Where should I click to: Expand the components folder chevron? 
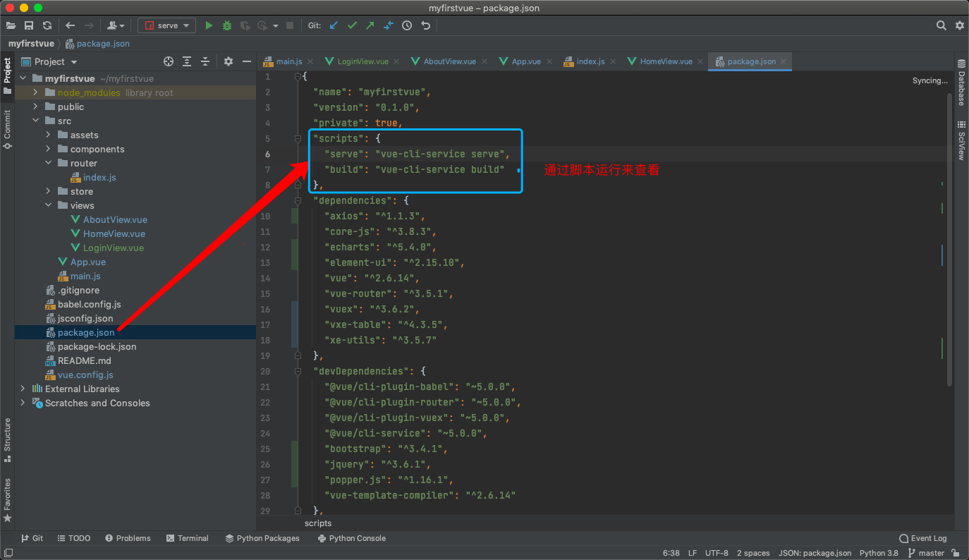click(x=48, y=149)
